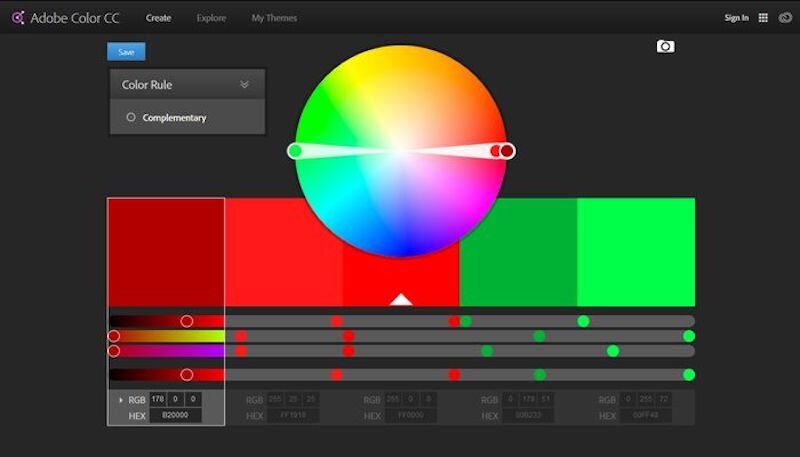Click the Creative Cloud icon
The height and width of the screenshot is (457, 800).
785,18
